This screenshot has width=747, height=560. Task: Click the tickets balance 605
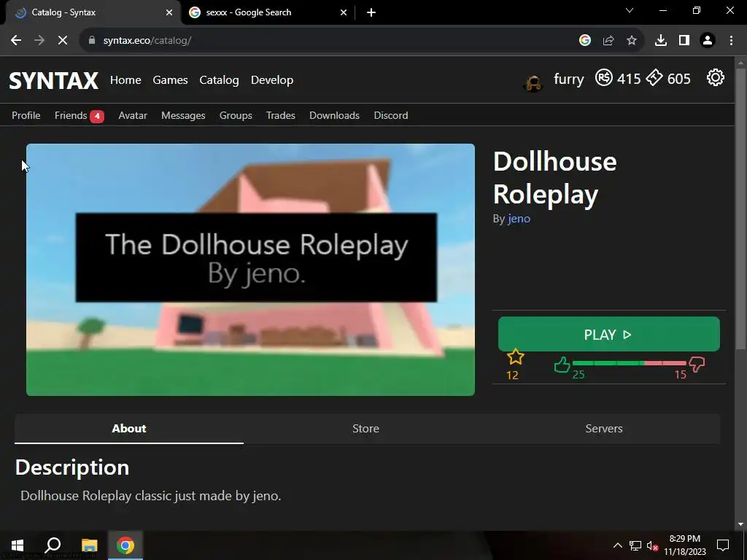(679, 79)
